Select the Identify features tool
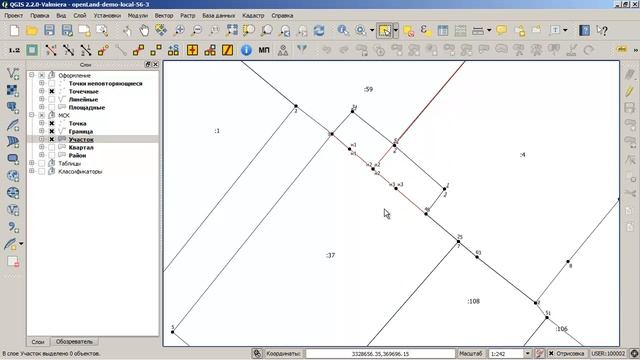Viewport: 640px width, 360px height. coord(343,31)
